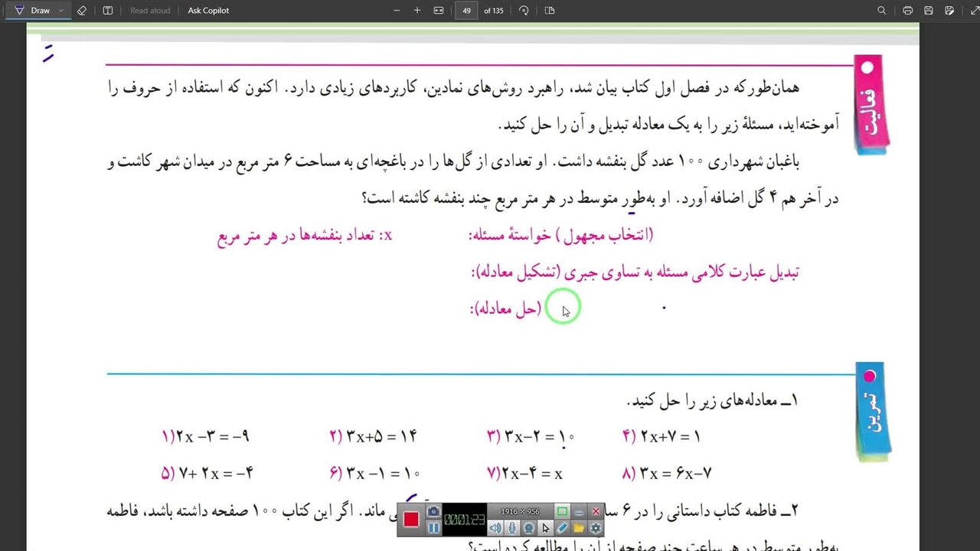The width and height of the screenshot is (980, 551).
Task: Open the recorder settings gear
Action: (x=596, y=528)
